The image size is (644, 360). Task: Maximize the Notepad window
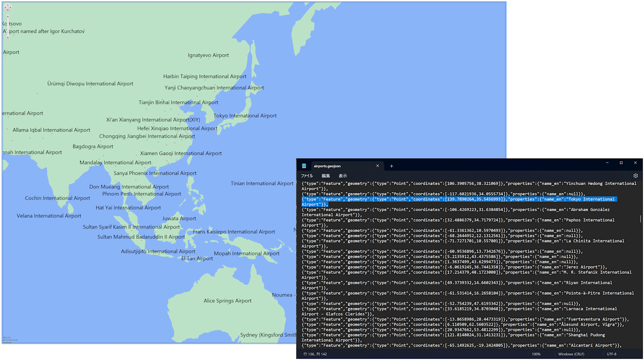point(621,163)
